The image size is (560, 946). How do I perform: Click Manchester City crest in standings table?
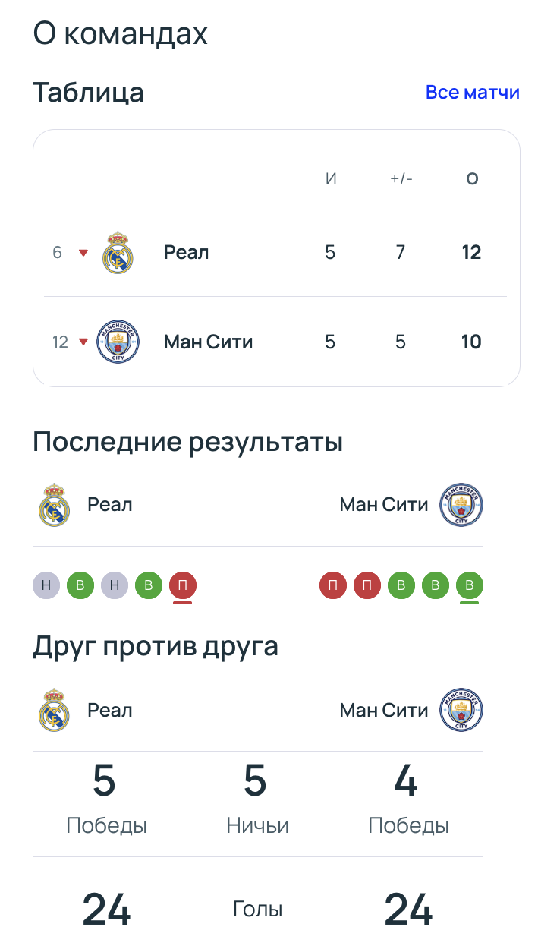pos(119,342)
